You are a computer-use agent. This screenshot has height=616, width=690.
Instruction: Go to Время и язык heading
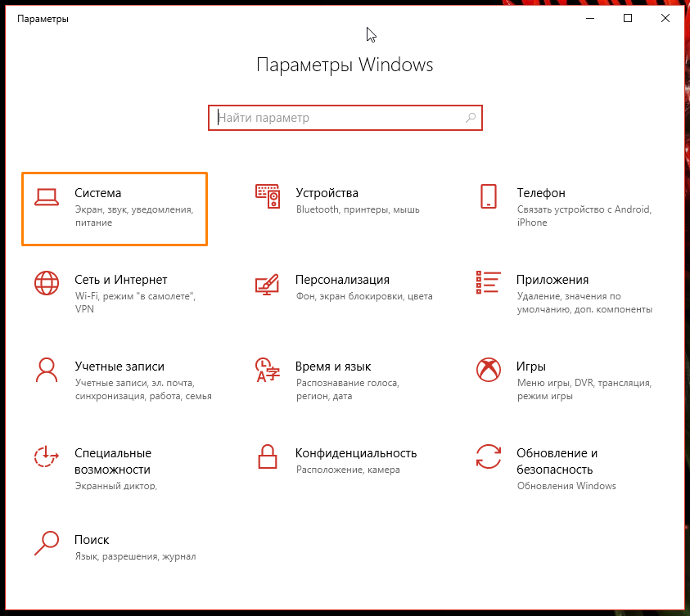[333, 366]
